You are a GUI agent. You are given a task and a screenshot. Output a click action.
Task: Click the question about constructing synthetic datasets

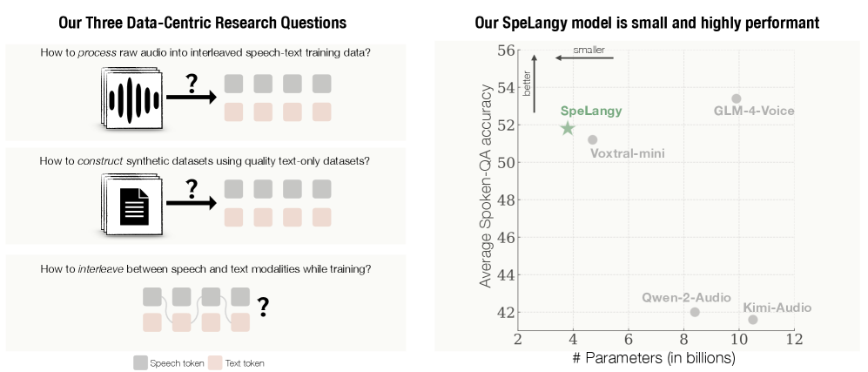point(205,160)
